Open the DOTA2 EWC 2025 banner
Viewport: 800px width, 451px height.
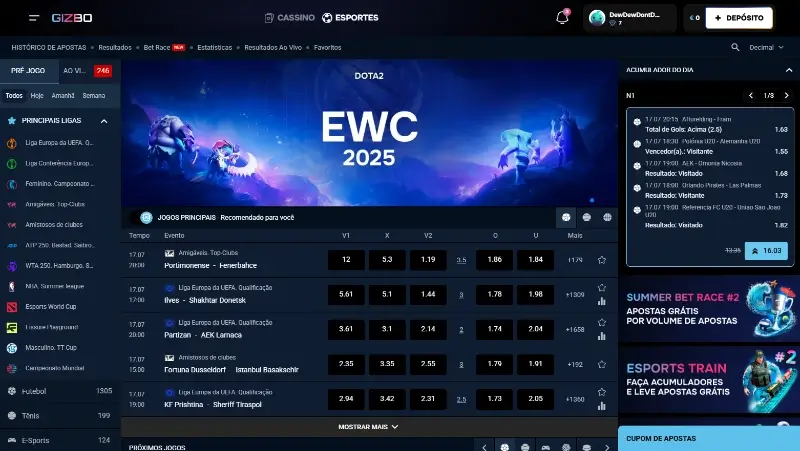[369, 133]
